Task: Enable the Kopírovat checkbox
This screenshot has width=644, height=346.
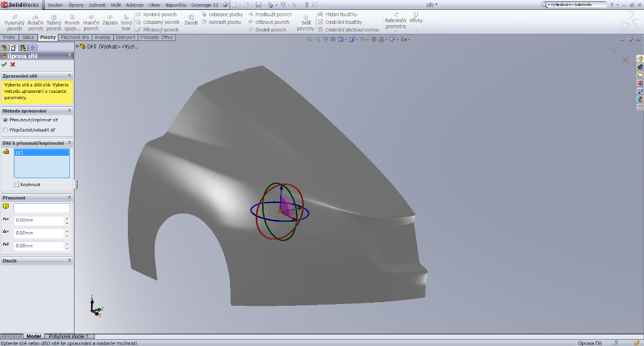Action: (16, 184)
